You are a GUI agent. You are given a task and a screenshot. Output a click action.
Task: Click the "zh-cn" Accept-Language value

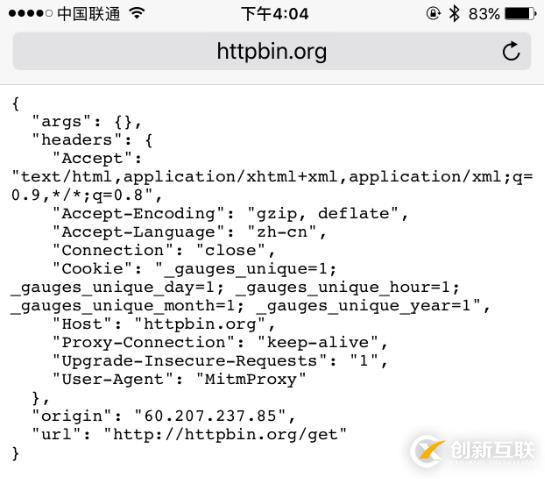click(x=282, y=232)
